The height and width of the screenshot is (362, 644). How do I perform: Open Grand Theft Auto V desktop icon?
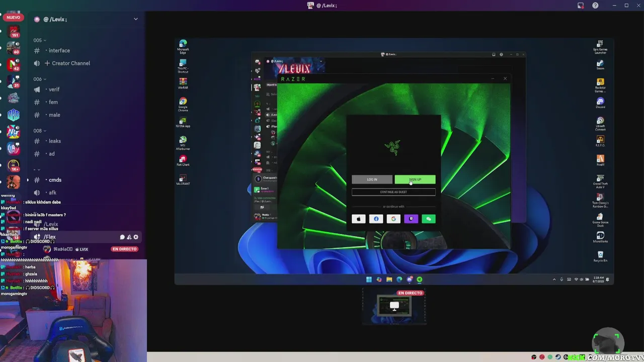[600, 182]
